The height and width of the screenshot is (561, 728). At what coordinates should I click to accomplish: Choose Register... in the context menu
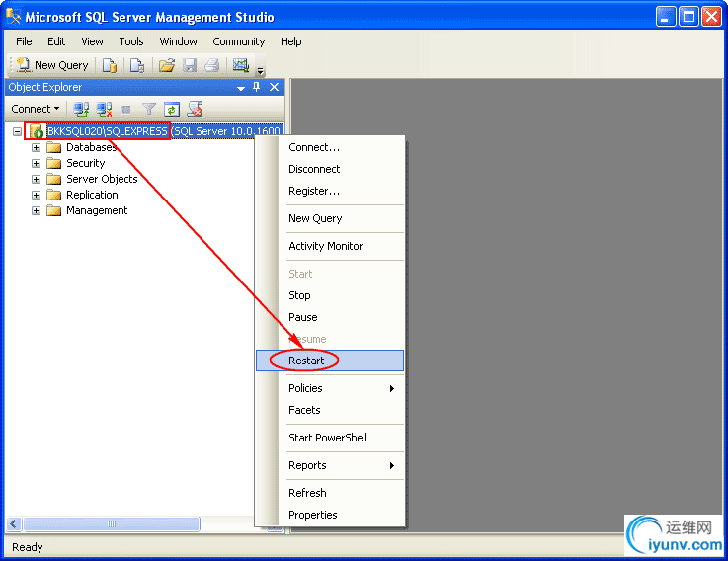click(330, 191)
